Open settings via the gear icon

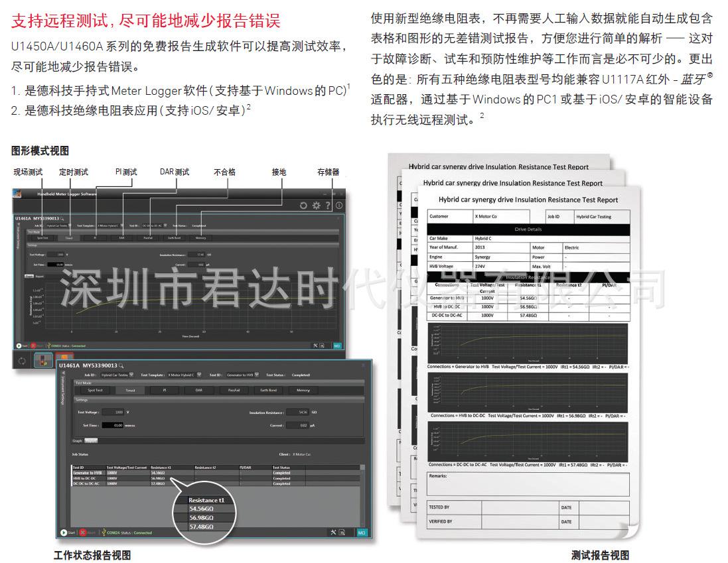point(316,206)
